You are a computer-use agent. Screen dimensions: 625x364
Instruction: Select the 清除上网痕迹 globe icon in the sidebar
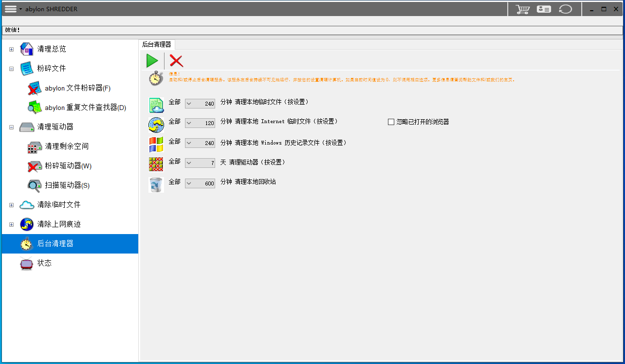point(27,224)
